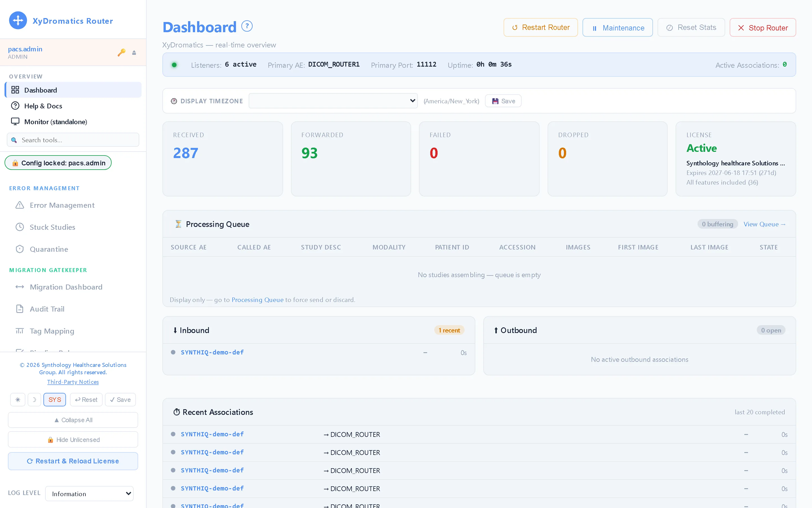Open the Dashboard help question mark icon
812x508 pixels.
247,26
